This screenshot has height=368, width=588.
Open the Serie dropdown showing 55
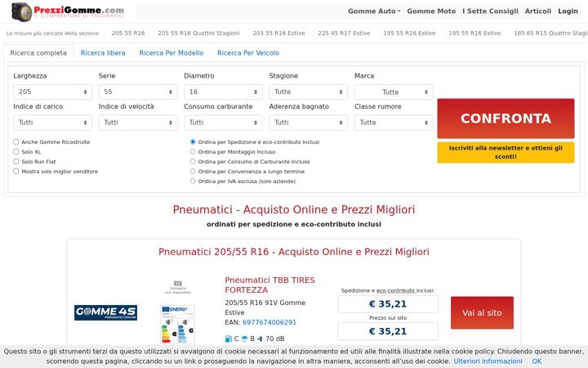(x=138, y=92)
